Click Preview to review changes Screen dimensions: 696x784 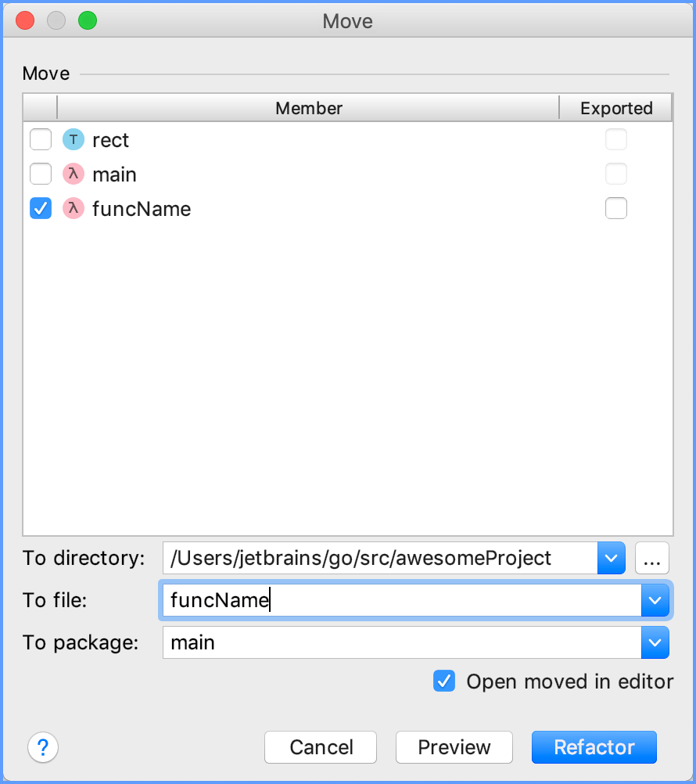454,747
